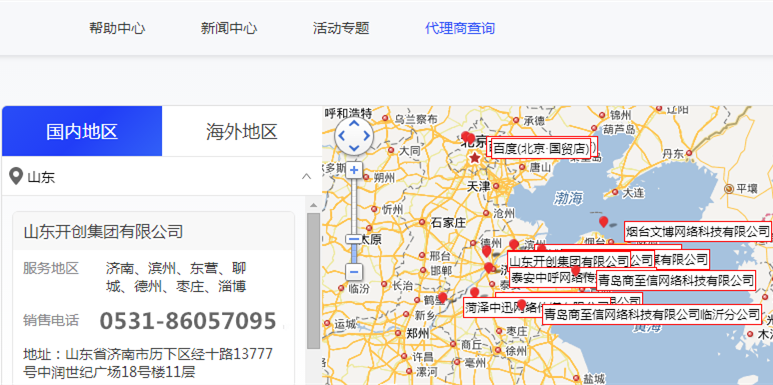This screenshot has width=773, height=385.
Task: Click the 平壤 city marker on the map
Action: [x=729, y=188]
